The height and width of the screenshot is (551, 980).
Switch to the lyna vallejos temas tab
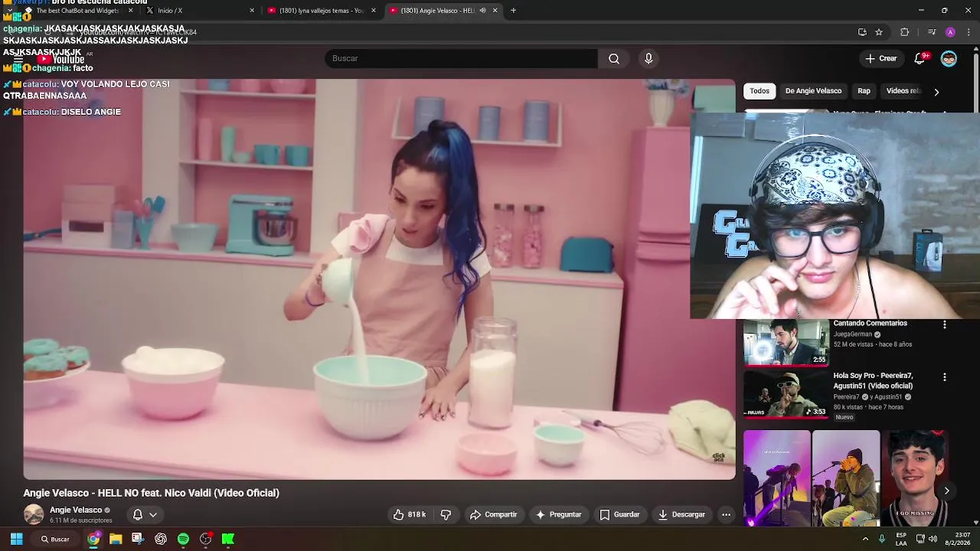click(x=320, y=11)
